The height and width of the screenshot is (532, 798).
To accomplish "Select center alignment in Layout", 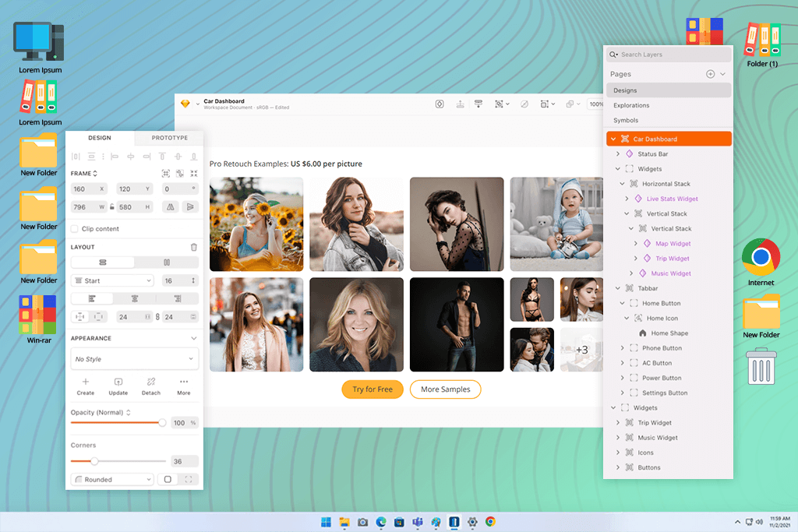I will [134, 298].
